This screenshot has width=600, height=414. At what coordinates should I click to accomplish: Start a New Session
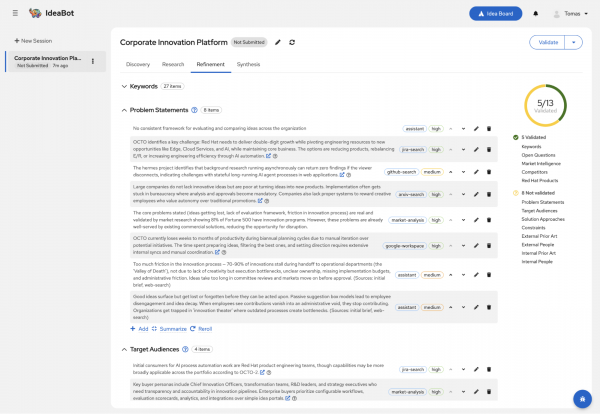tap(33, 41)
